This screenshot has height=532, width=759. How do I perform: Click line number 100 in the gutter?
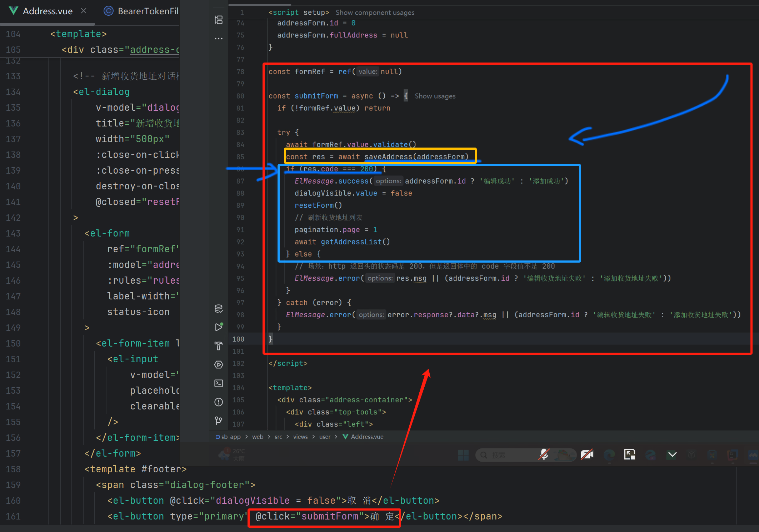pos(238,339)
